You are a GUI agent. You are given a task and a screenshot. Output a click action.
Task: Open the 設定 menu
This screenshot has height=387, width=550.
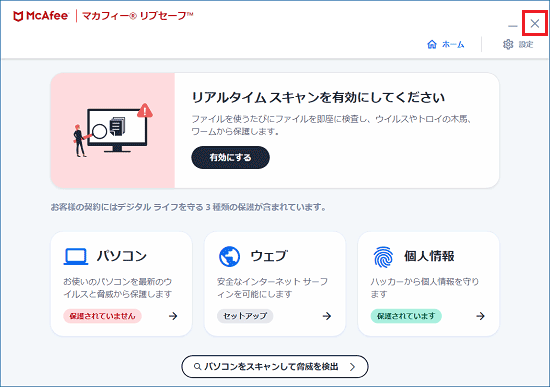(x=518, y=44)
